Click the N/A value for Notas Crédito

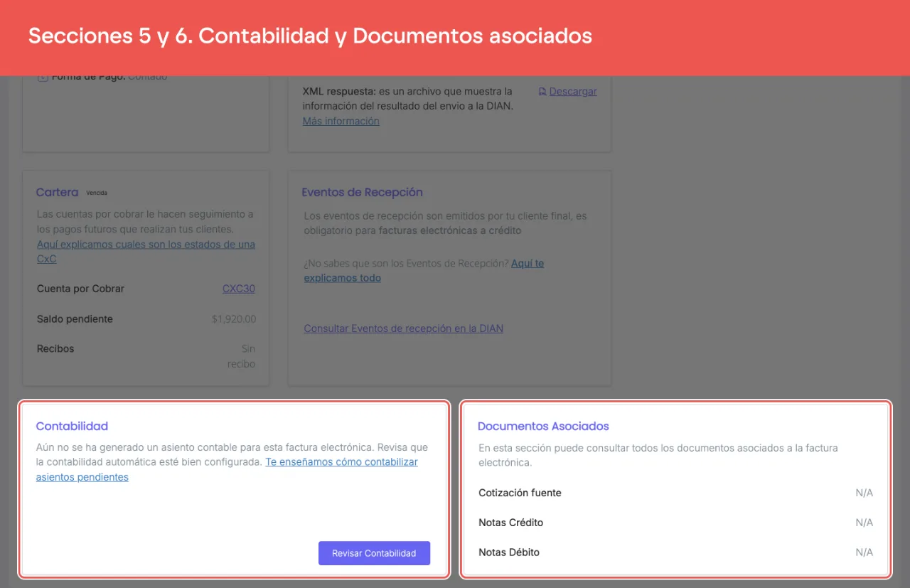[x=864, y=523]
